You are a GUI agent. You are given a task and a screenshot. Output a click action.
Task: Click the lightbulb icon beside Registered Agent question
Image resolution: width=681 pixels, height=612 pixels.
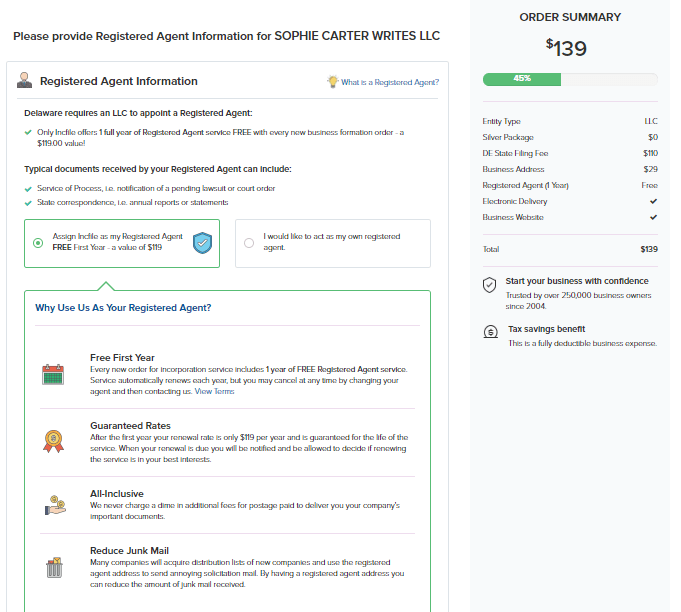[332, 82]
